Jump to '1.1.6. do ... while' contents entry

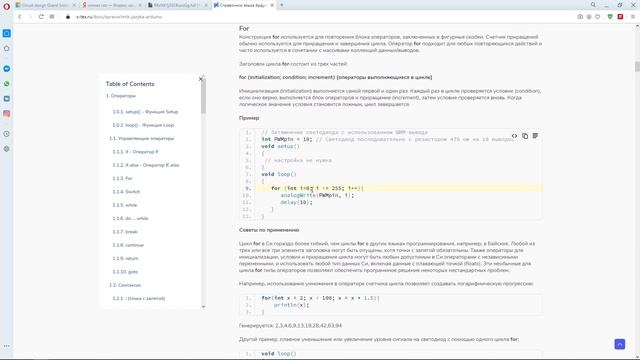tap(130, 219)
